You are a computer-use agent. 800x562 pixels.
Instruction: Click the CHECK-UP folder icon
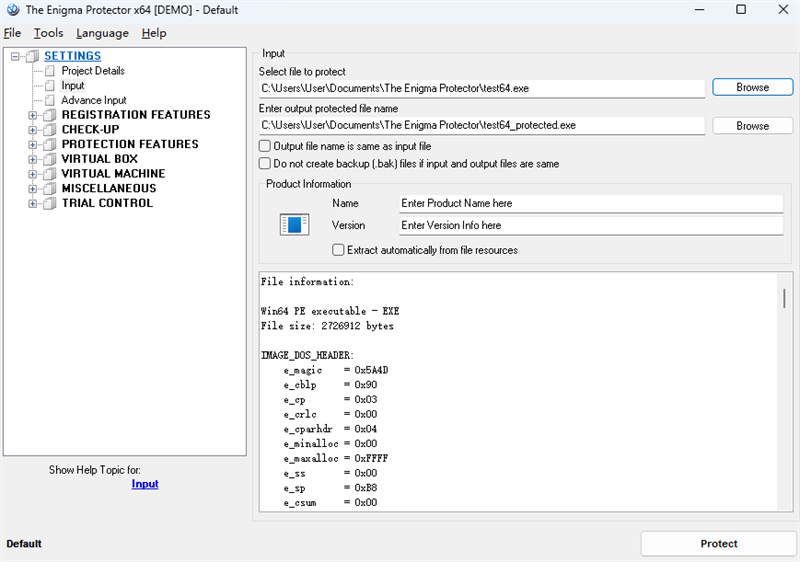49,130
